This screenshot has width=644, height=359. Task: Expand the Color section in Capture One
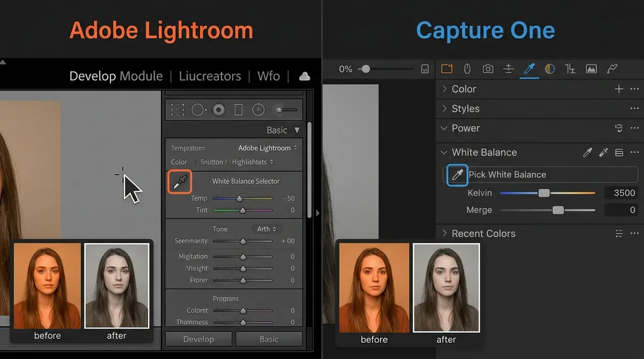pyautogui.click(x=444, y=89)
